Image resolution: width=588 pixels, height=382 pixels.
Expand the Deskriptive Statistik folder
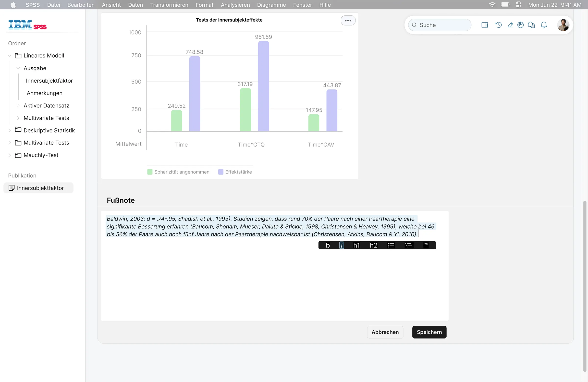(10, 130)
